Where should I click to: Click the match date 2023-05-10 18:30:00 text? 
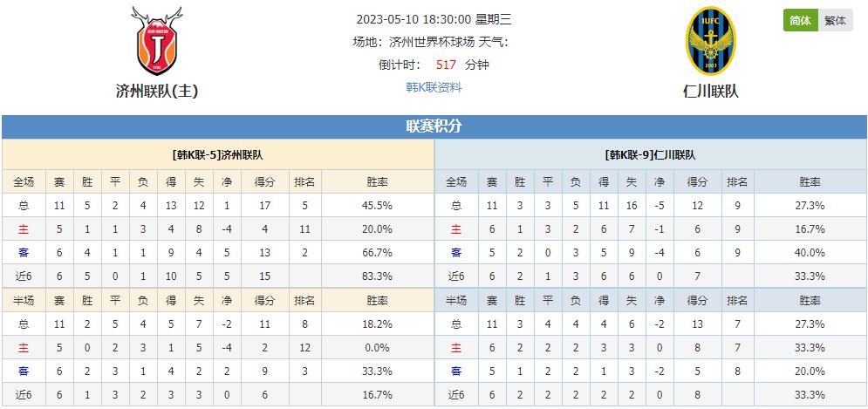[x=414, y=20]
